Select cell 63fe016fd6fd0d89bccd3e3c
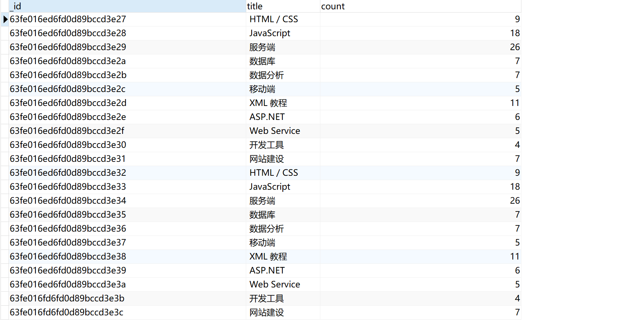 coord(127,312)
